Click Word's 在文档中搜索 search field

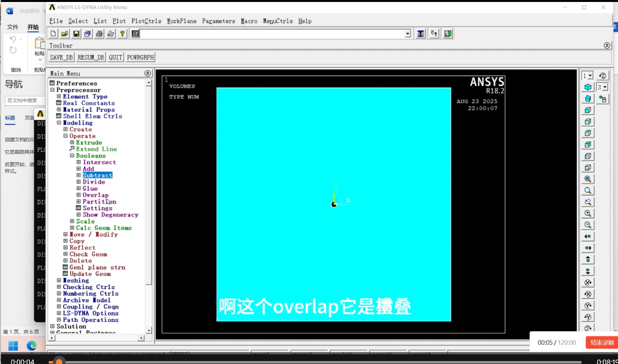[25, 101]
